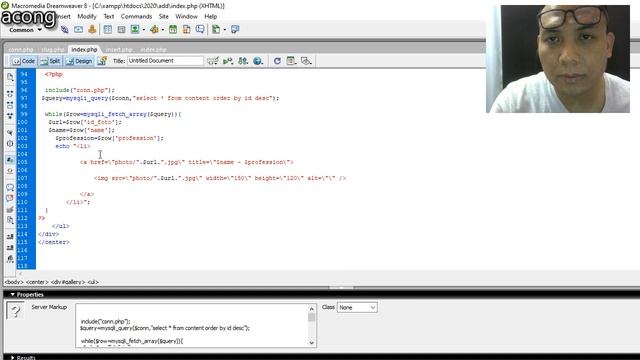Image resolution: width=640 pixels, height=360 pixels.
Task: Open the Modify menu
Action: [x=87, y=16]
